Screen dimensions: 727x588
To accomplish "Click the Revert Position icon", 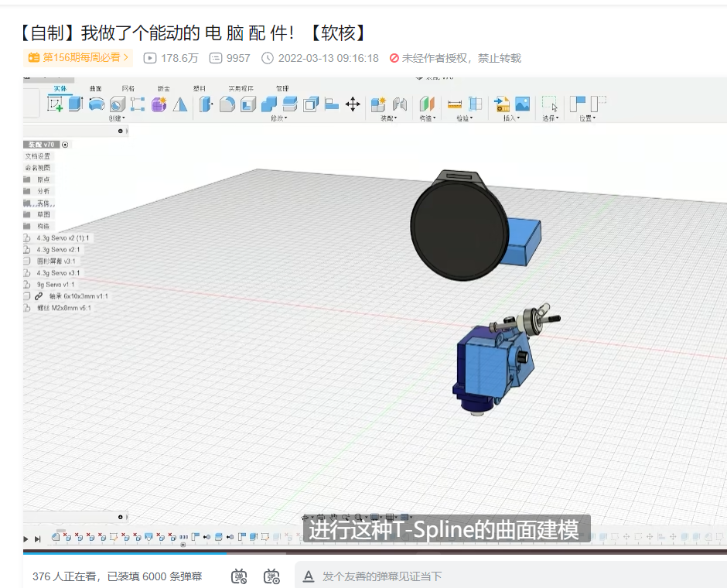I will tap(598, 104).
